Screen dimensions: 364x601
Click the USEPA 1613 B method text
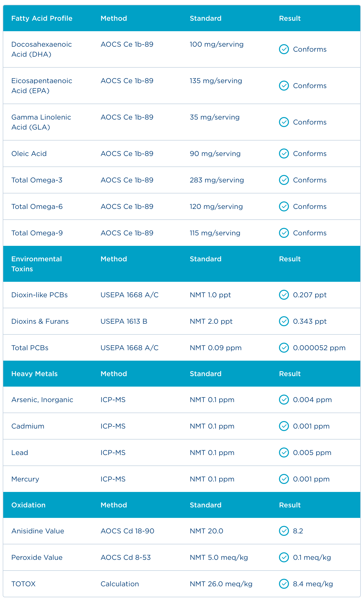[124, 321]
